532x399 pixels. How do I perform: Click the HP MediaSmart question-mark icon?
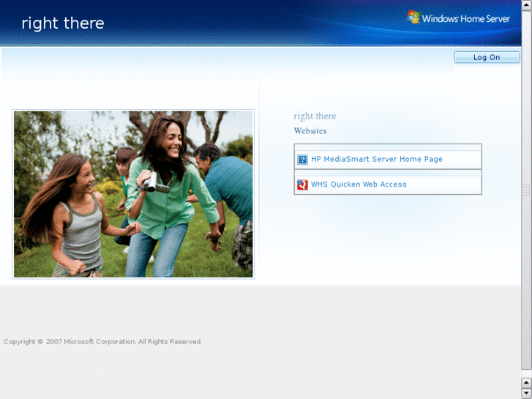tap(302, 160)
